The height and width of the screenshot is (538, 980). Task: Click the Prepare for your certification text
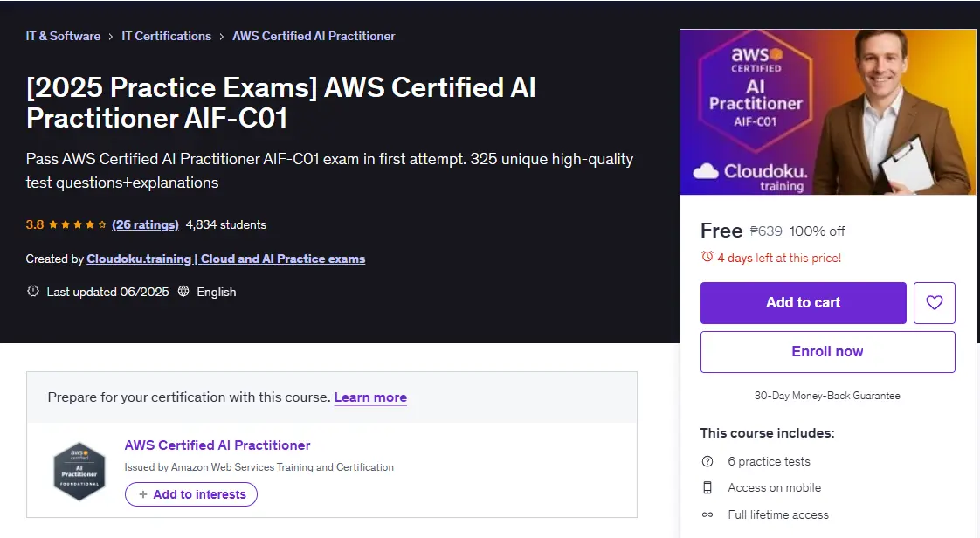[189, 397]
